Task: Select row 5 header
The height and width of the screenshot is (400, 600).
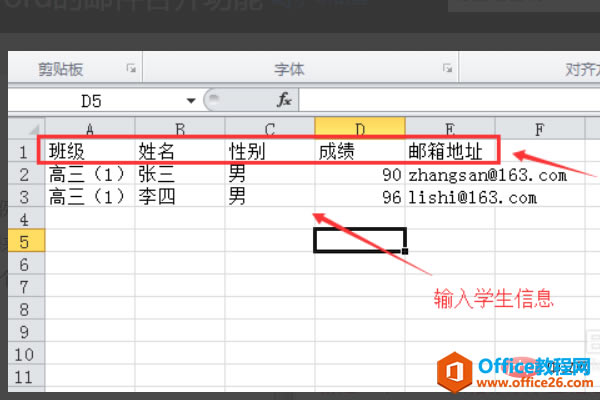Action: [x=26, y=242]
